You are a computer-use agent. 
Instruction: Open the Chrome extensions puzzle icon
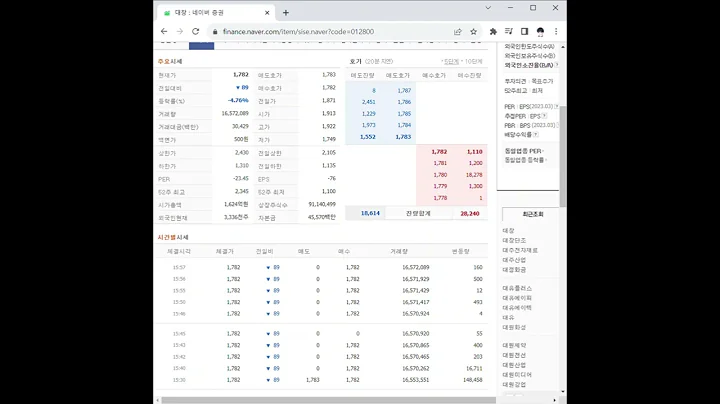click(493, 32)
